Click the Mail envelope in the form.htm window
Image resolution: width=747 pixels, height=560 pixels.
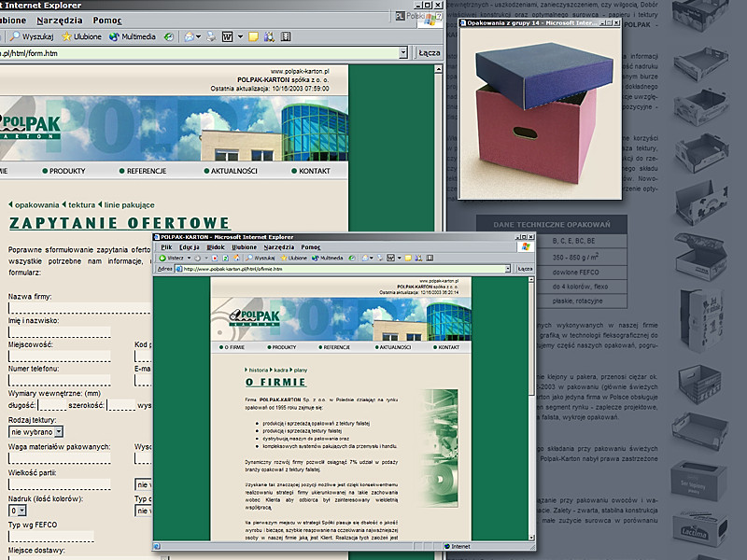pos(190,36)
